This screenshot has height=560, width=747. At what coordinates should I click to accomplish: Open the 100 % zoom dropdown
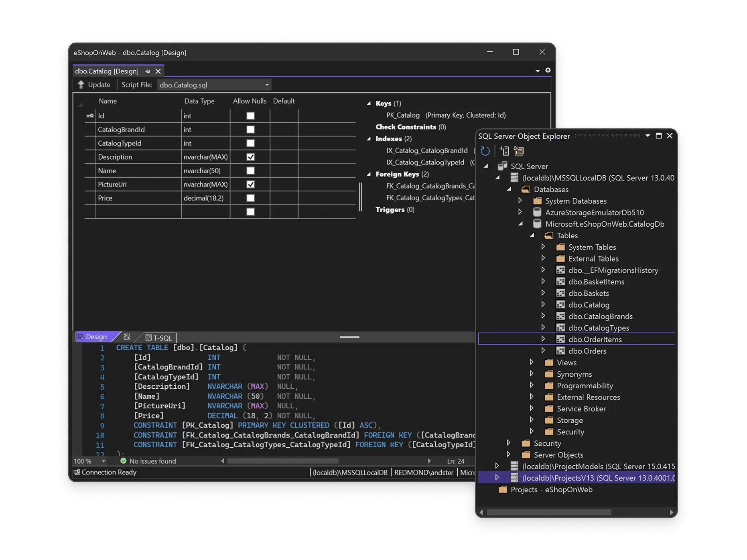click(104, 461)
